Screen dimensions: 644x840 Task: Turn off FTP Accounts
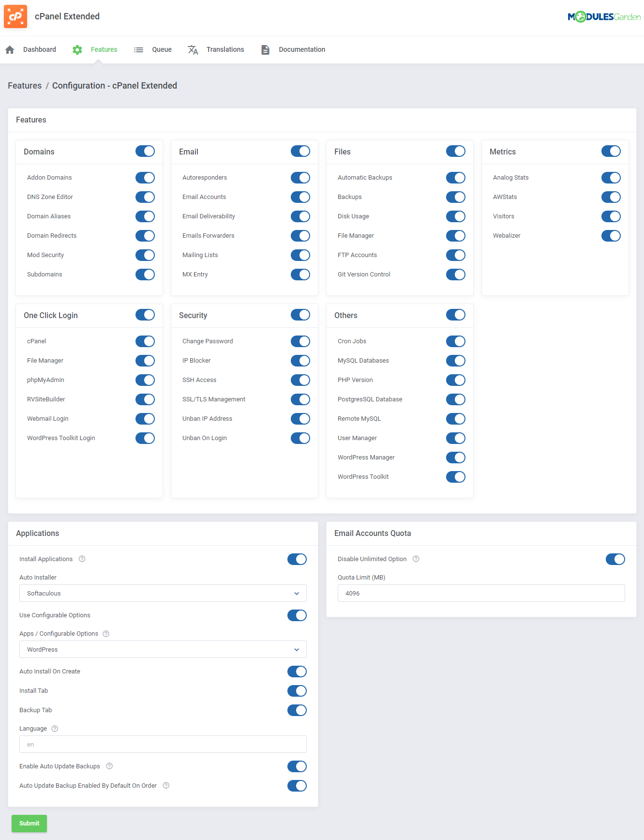(456, 255)
